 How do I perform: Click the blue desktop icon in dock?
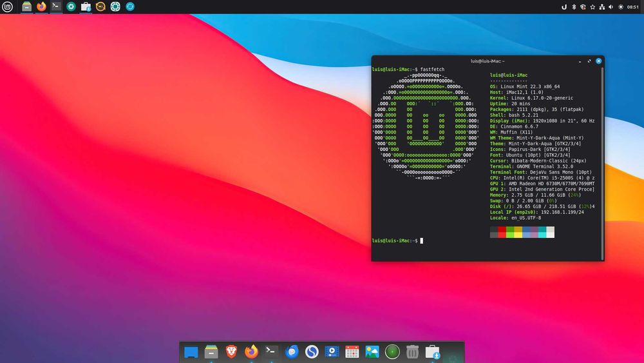pyautogui.click(x=191, y=352)
